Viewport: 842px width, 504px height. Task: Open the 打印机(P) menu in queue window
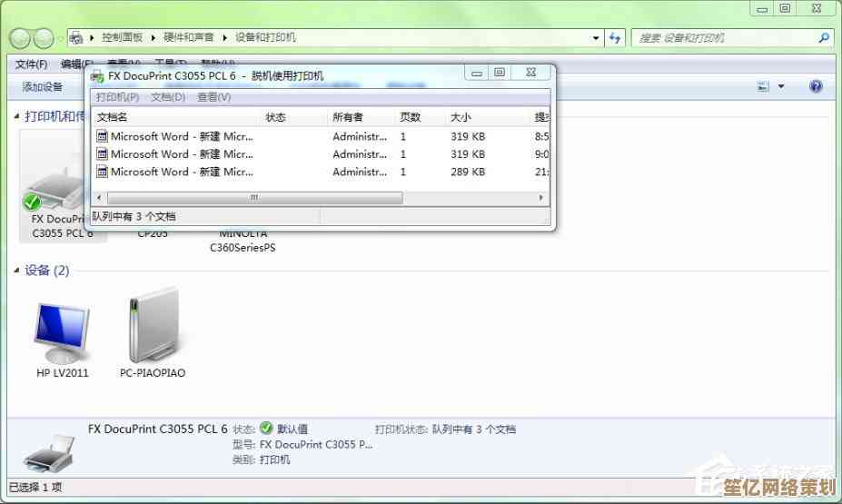point(118,96)
